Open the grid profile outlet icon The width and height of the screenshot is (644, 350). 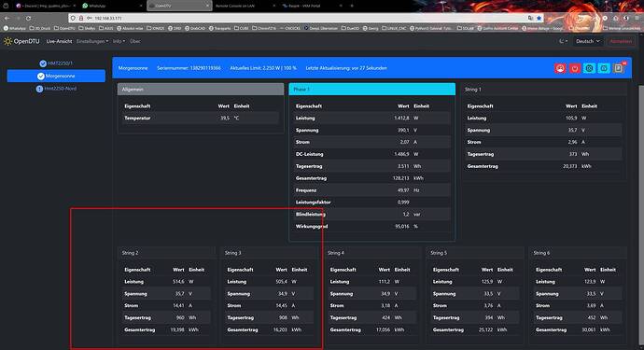603,68
